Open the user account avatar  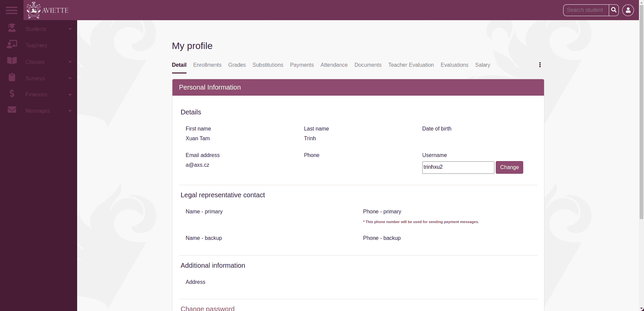click(628, 10)
